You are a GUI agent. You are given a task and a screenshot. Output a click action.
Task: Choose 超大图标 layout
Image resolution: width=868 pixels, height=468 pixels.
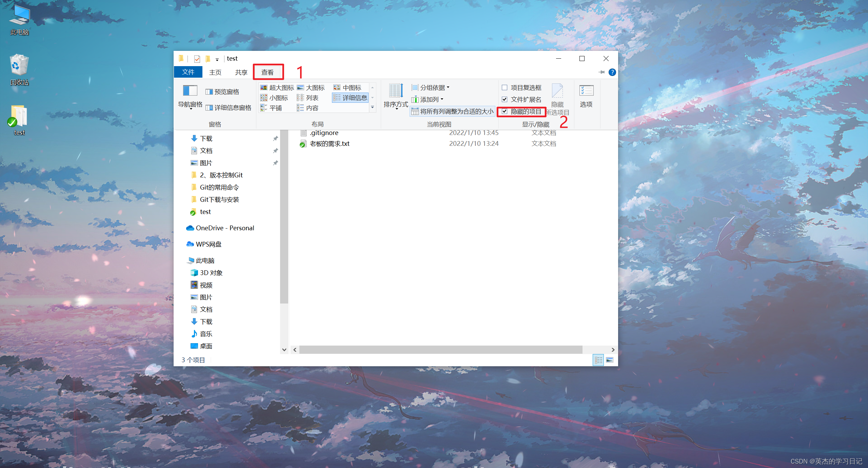(x=277, y=88)
